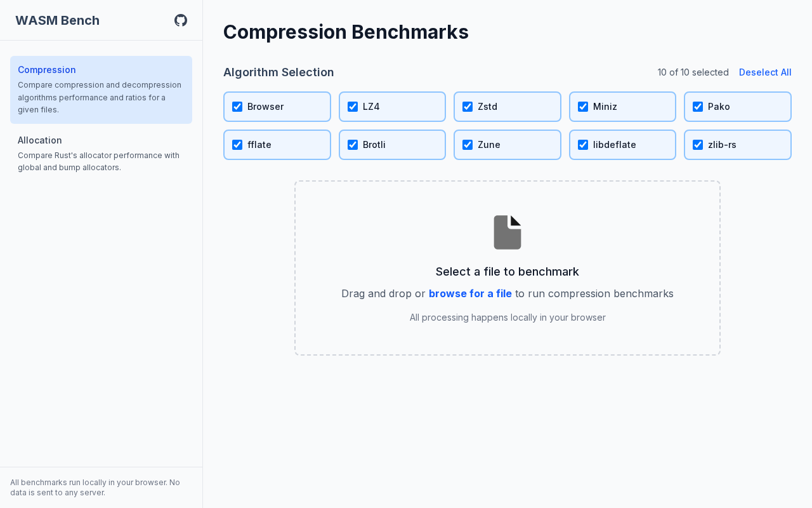Toggle the LZ4 checkbox off
The image size is (812, 508).
[353, 107]
